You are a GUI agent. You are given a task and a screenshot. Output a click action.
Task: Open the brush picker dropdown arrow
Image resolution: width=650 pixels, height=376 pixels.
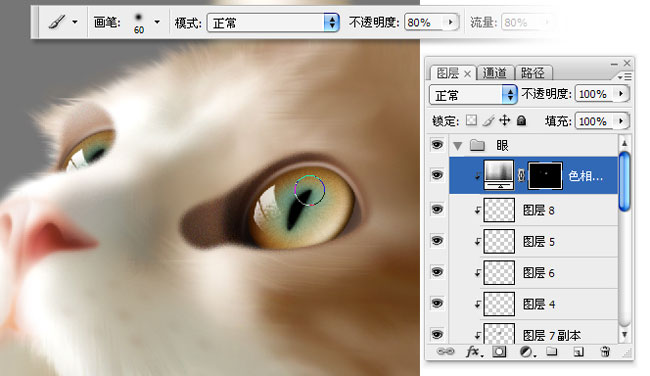(157, 22)
